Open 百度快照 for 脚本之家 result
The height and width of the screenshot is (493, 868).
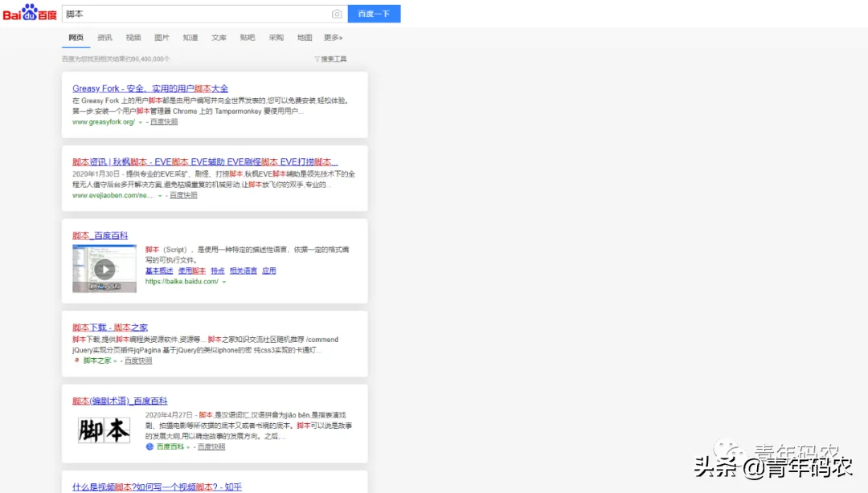(x=138, y=361)
